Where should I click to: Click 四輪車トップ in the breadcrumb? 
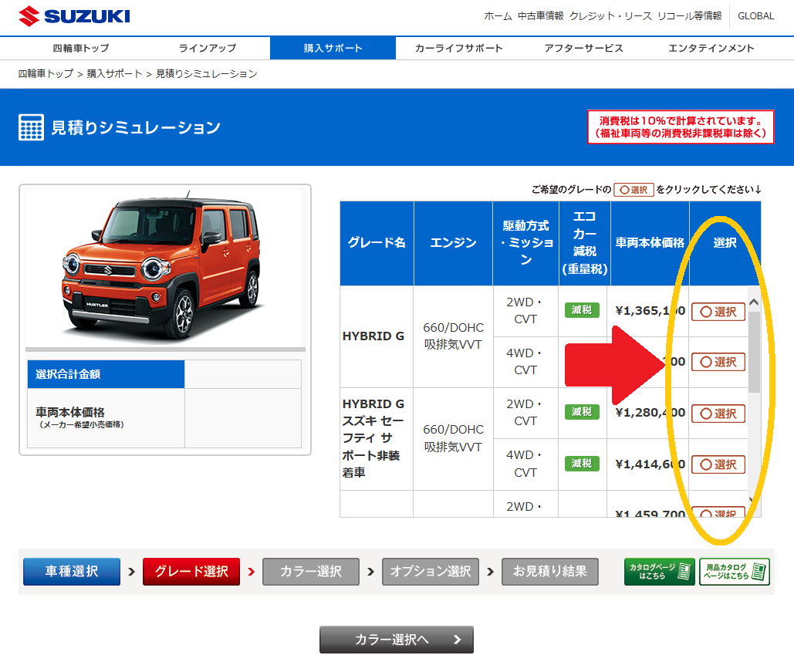(x=46, y=74)
